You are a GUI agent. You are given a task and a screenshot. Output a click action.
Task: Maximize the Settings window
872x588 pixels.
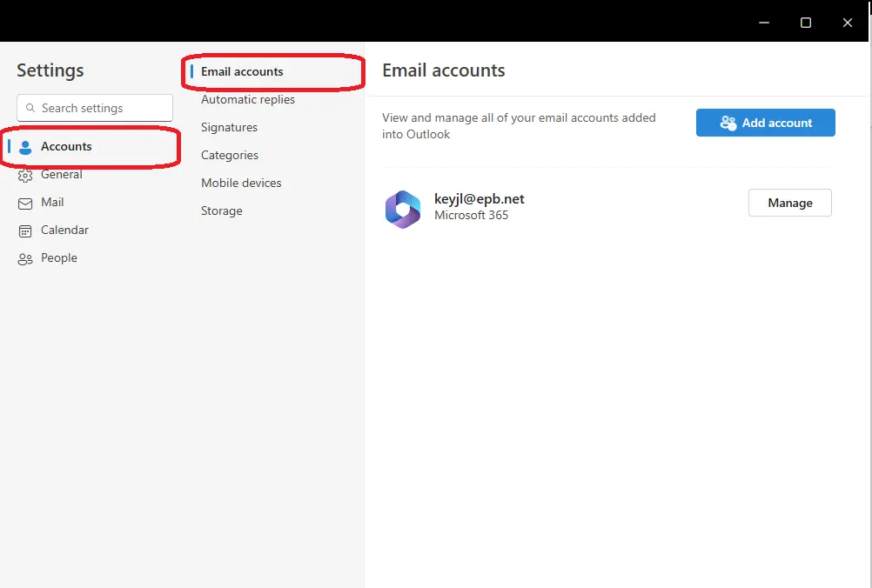click(x=806, y=23)
